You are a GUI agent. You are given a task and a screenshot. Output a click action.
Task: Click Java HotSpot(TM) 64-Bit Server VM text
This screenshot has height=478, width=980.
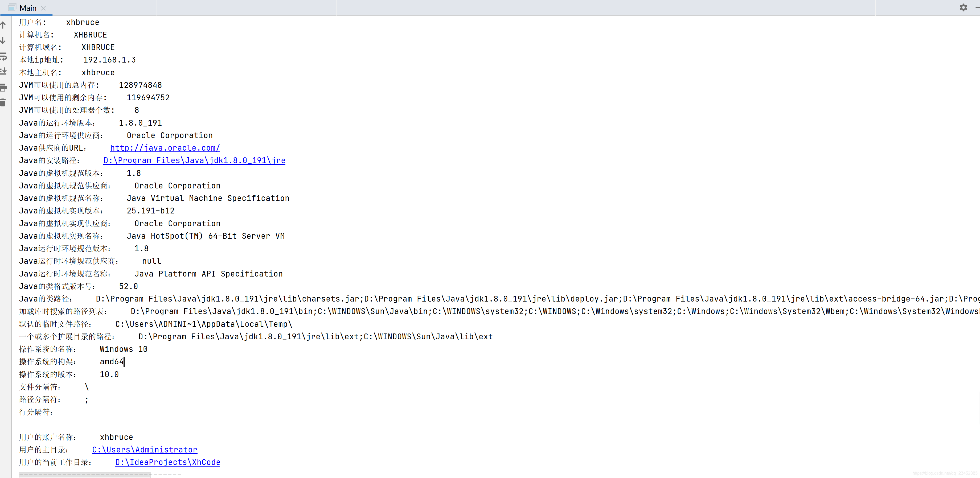point(206,236)
